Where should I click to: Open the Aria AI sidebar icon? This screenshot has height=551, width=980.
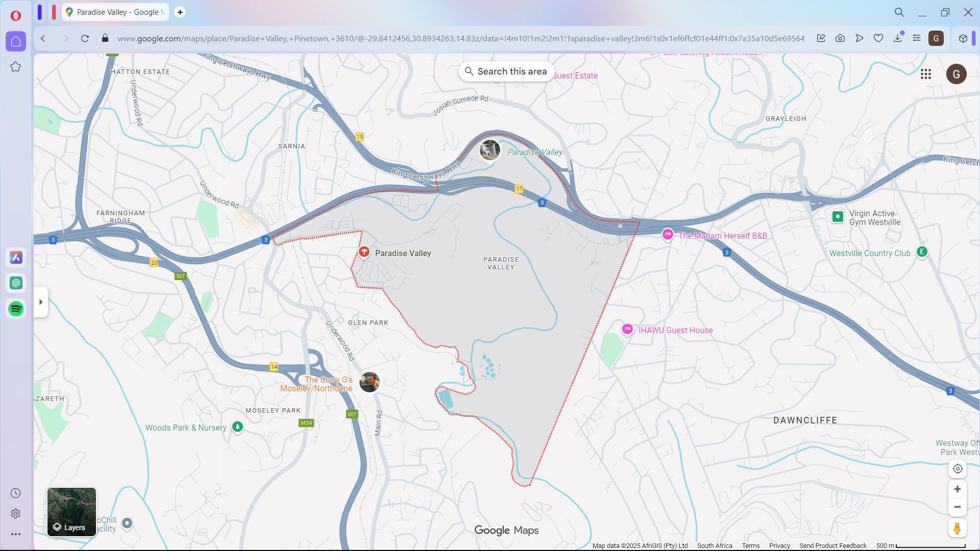coord(16,258)
